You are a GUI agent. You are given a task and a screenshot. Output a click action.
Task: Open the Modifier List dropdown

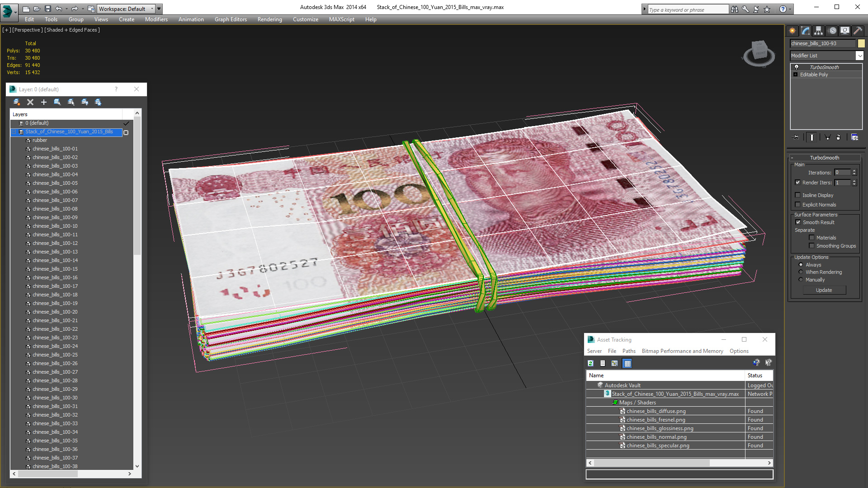coord(859,56)
